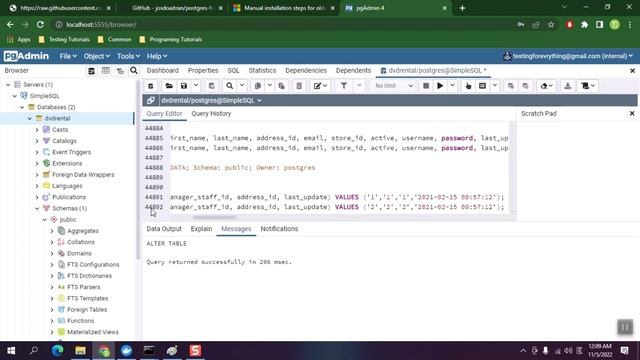Open the Execute options dropdown arrow
Image resolution: width=640 pixels, height=360 pixels.
(452, 86)
